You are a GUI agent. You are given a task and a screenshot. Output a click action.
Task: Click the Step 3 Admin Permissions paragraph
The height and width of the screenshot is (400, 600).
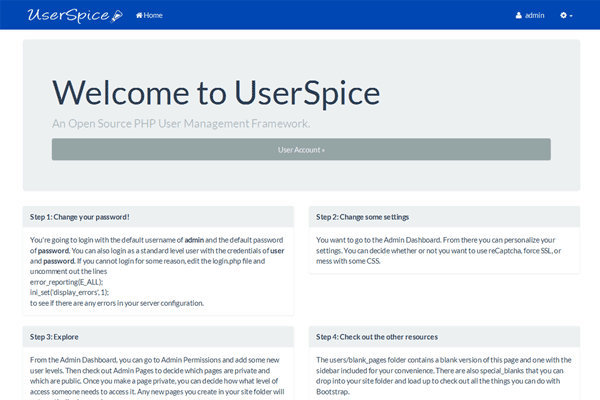(x=157, y=375)
